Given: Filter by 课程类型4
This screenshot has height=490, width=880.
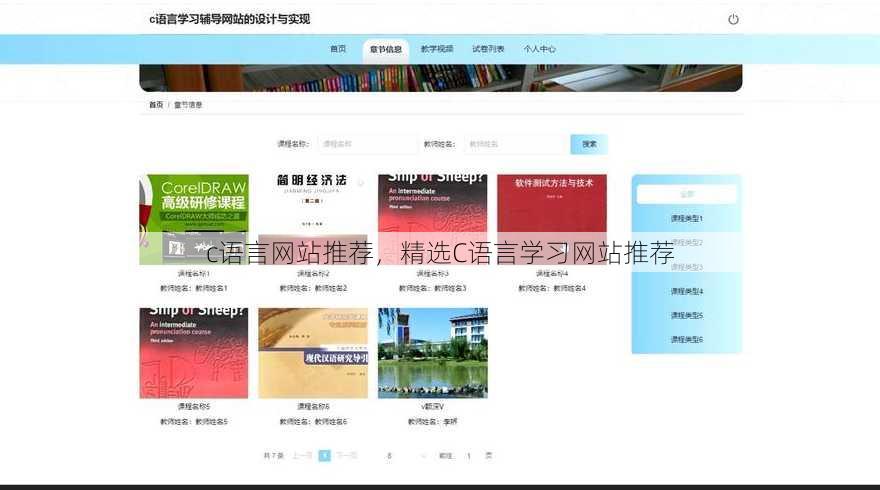Looking at the screenshot, I should tap(686, 291).
